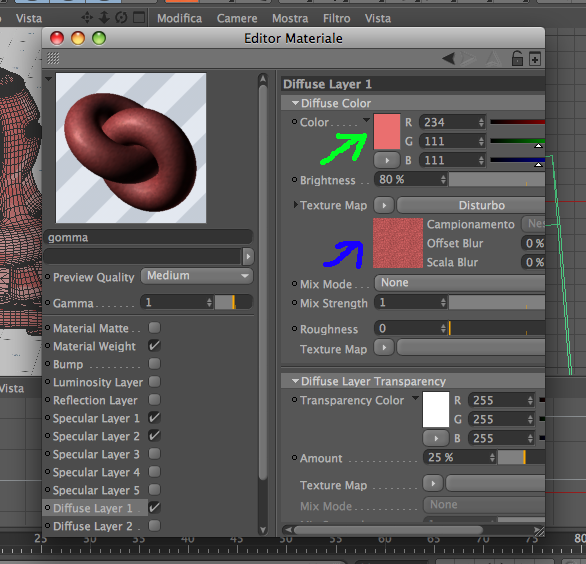The height and width of the screenshot is (564, 586).
Task: Click the back arrow in Editor Materiale
Action: (x=448, y=58)
